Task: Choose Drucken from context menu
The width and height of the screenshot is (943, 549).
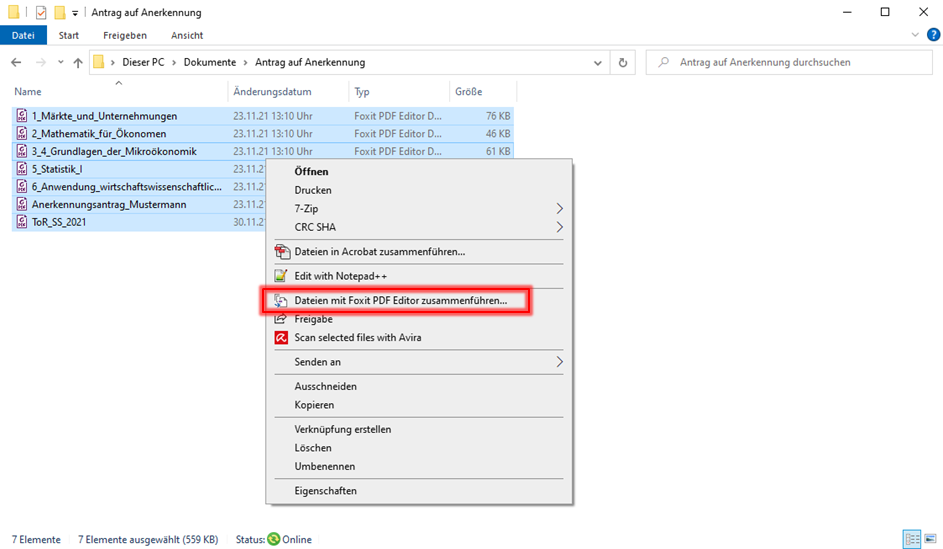Action: (x=313, y=190)
